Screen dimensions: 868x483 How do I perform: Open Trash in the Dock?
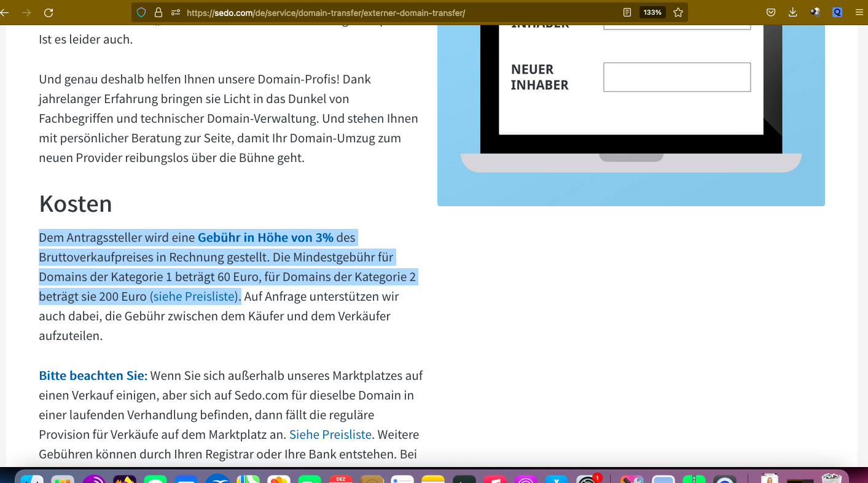pos(832,478)
